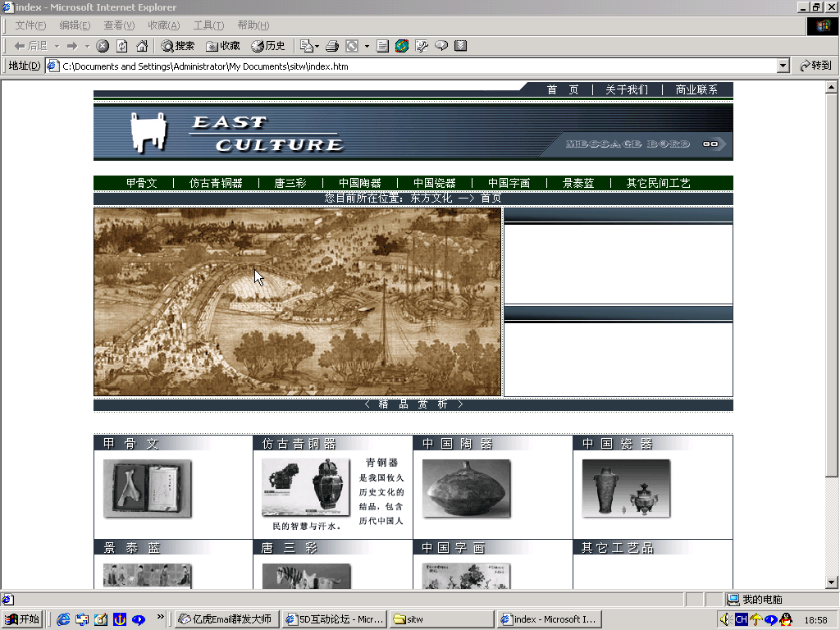Click the bronze ding vessel logo

point(148,132)
